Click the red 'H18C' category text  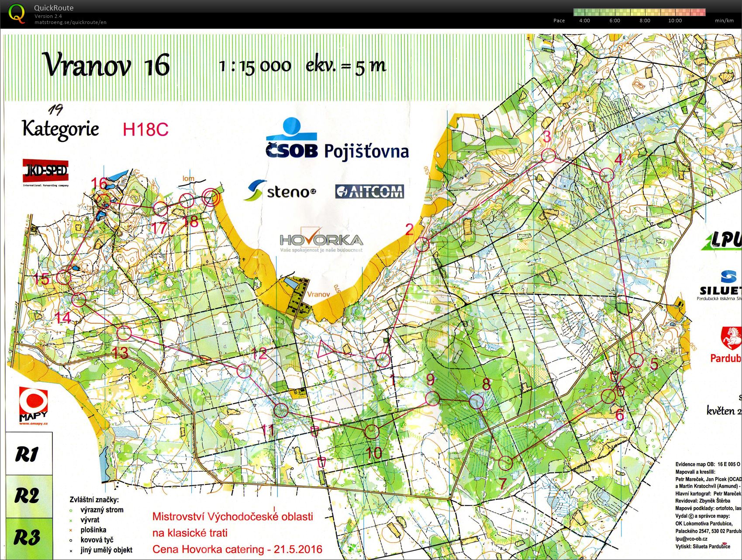point(145,130)
